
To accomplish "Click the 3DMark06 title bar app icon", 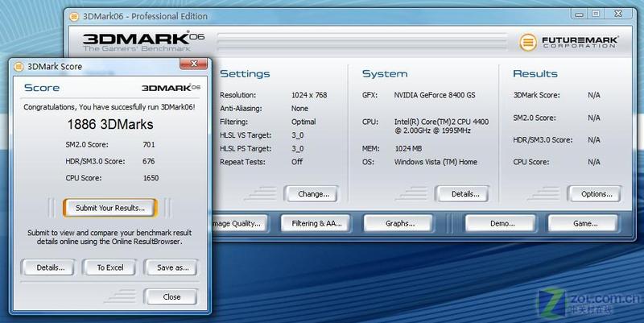I will coord(74,16).
